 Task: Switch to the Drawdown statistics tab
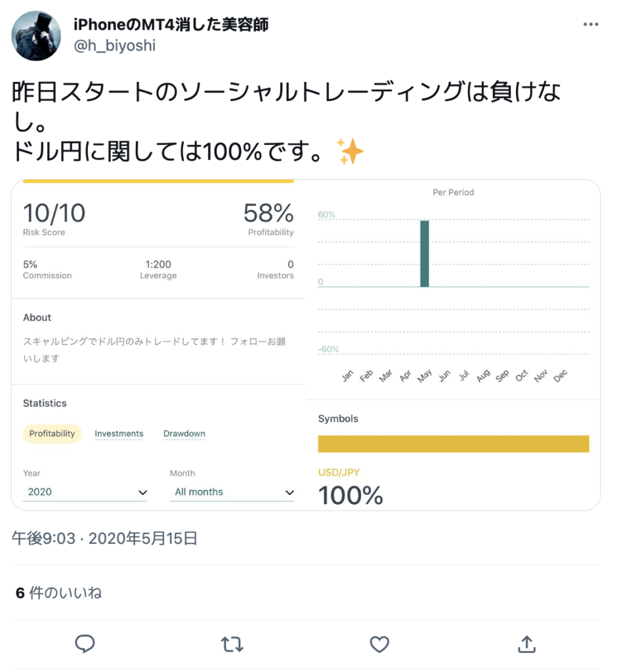point(184,434)
